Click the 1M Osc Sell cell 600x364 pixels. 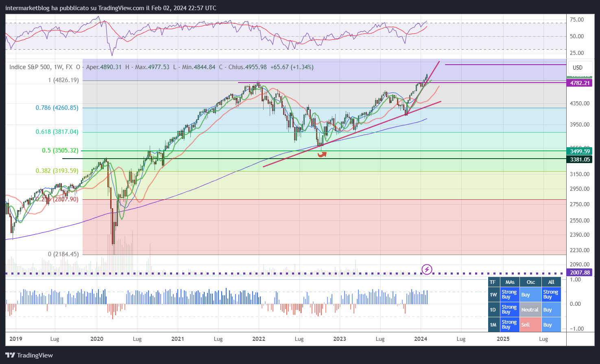(531, 325)
